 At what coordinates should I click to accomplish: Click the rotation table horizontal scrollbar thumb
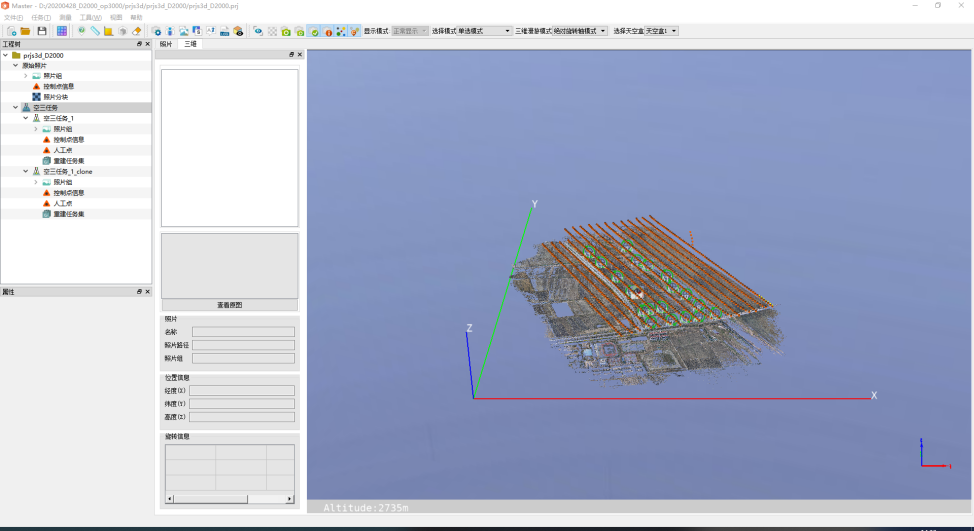[x=211, y=499]
